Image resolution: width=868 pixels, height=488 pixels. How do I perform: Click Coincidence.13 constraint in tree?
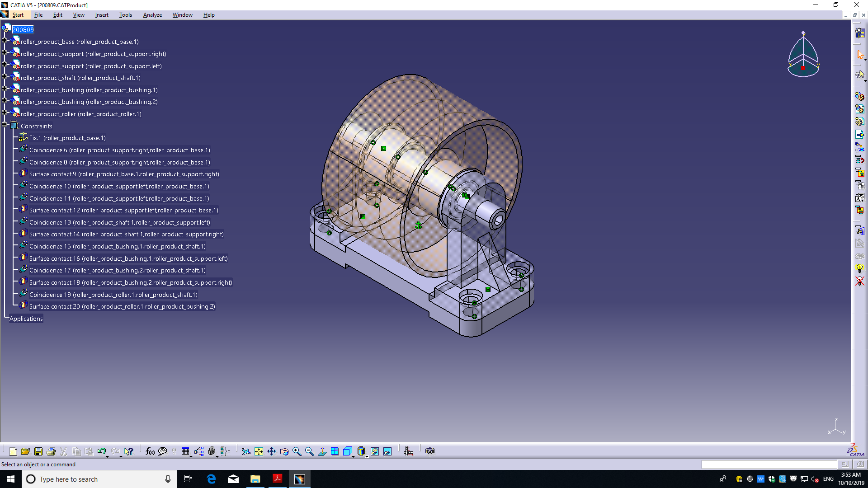[119, 222]
